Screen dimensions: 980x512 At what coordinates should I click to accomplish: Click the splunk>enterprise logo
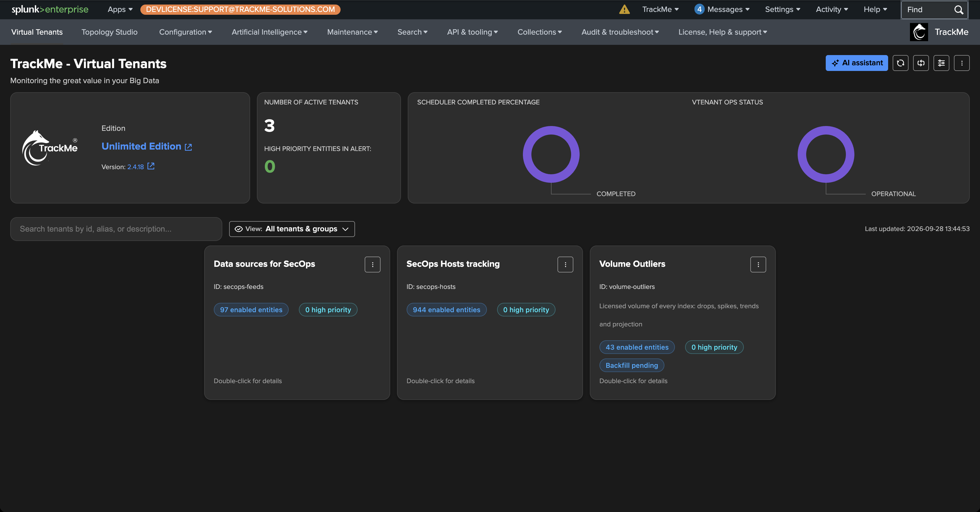coord(50,10)
